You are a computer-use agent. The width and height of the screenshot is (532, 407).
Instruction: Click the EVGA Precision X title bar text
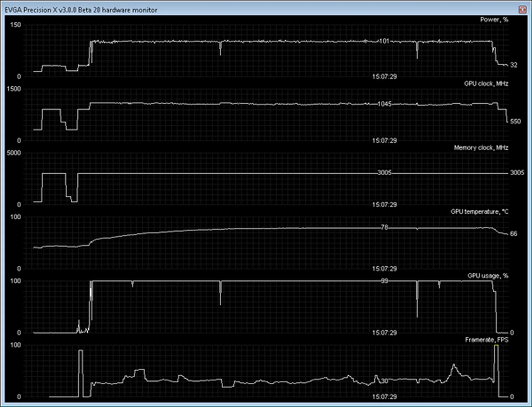click(81, 10)
